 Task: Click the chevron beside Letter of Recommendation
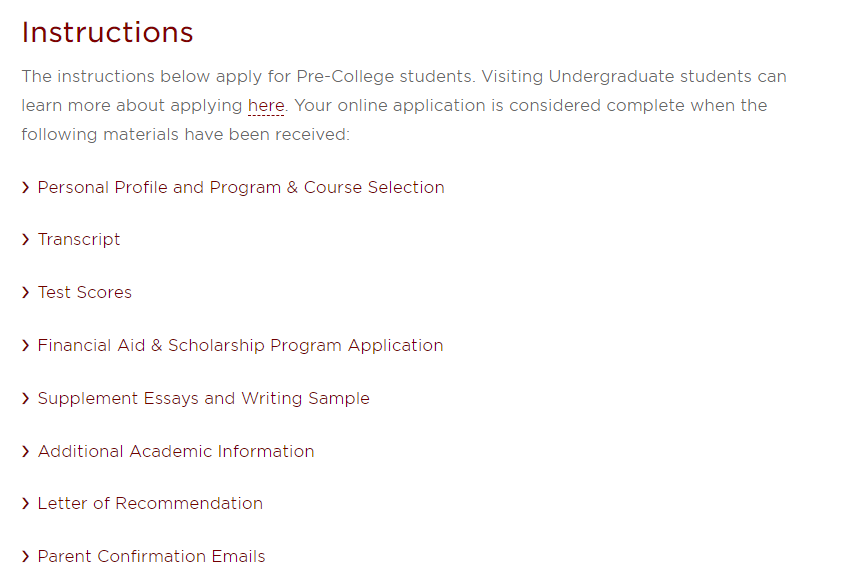point(26,504)
